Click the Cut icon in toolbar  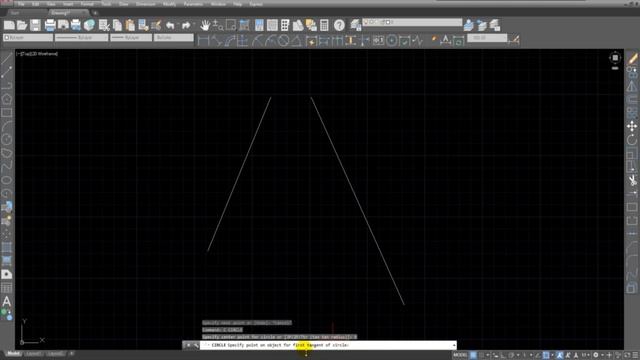pos(104,25)
